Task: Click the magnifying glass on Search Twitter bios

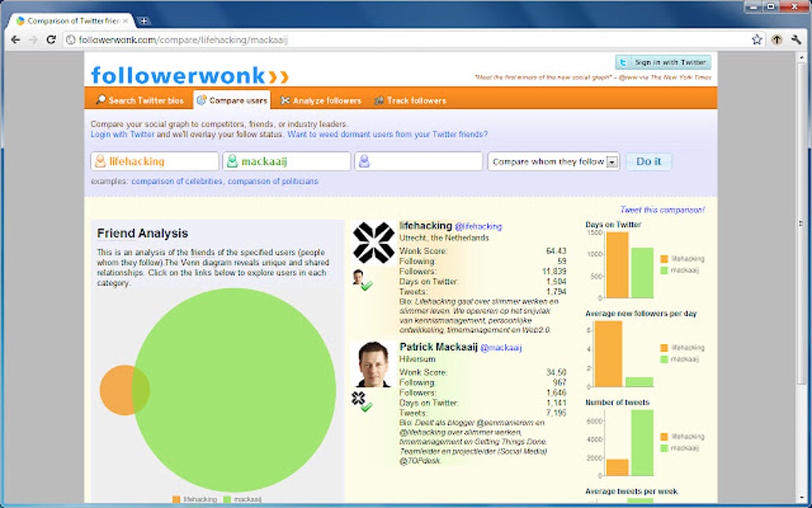Action: (100, 100)
